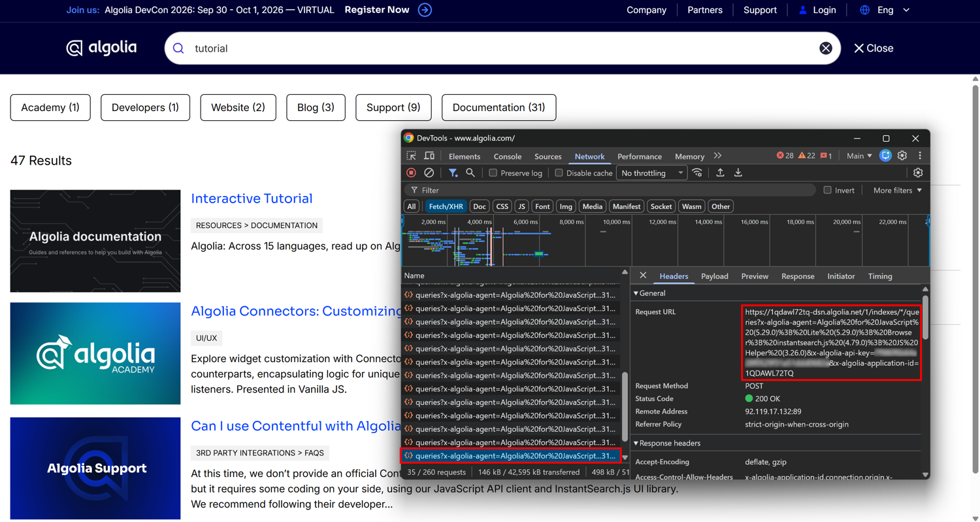The width and height of the screenshot is (980, 522).
Task: Toggle the Socket request type filter
Action: 661,206
